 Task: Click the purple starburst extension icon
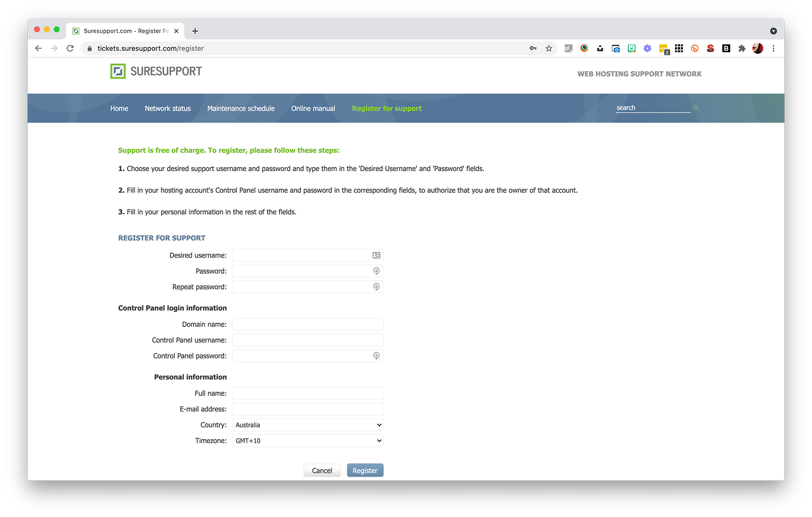(647, 48)
